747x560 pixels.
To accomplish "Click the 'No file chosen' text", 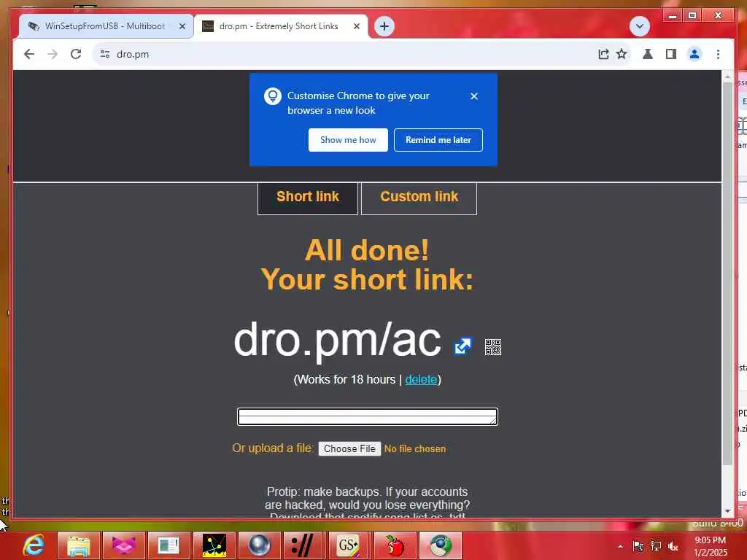I will [415, 448].
